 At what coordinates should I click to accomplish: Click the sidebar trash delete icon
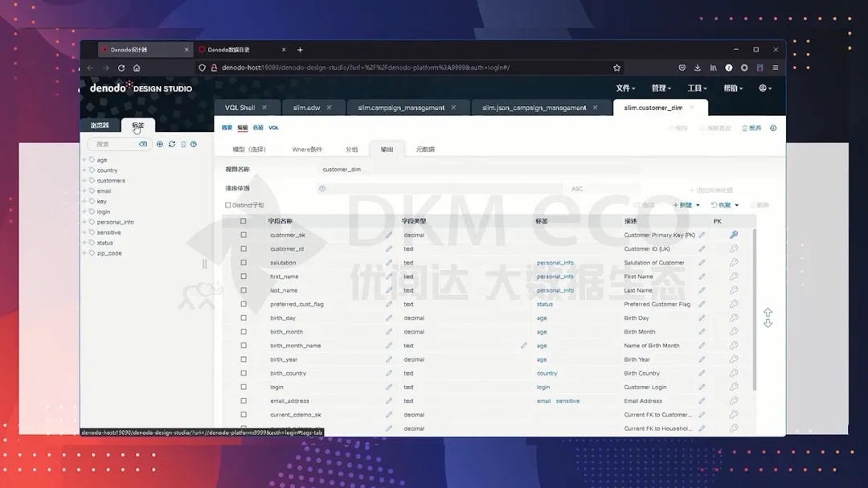click(x=183, y=145)
